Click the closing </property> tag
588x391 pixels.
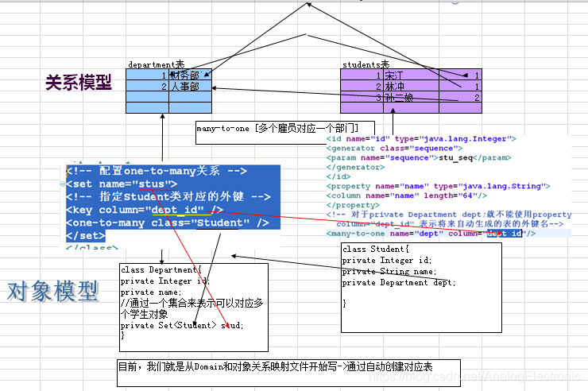click(353, 205)
